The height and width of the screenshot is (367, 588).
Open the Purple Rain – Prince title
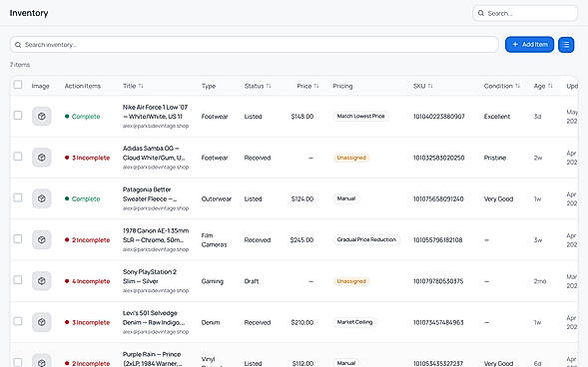153,359
